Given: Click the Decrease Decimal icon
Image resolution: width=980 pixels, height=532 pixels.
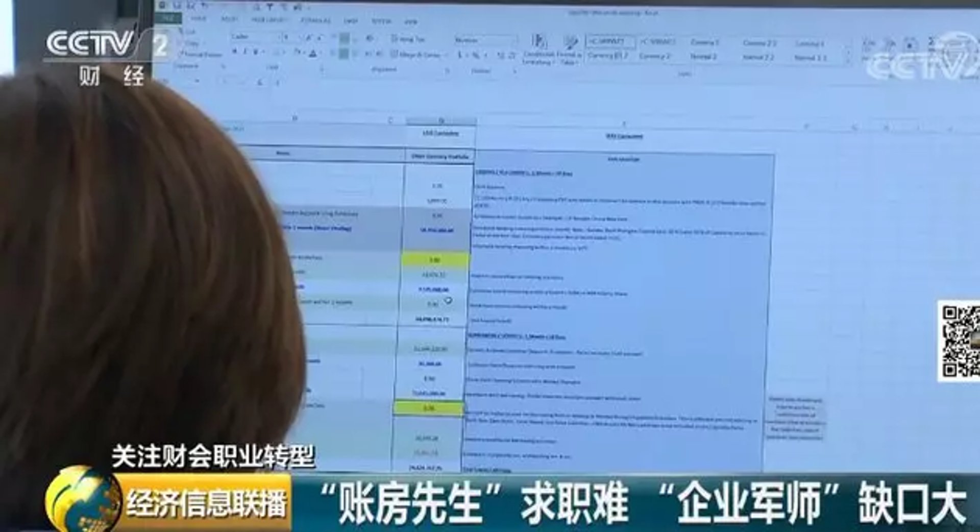Looking at the screenshot, I should (512, 56).
